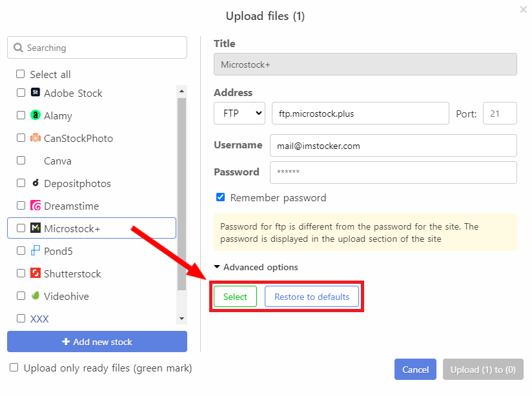Select the Pond5 list label
Image resolution: width=532 pixels, height=396 pixels.
click(x=58, y=251)
